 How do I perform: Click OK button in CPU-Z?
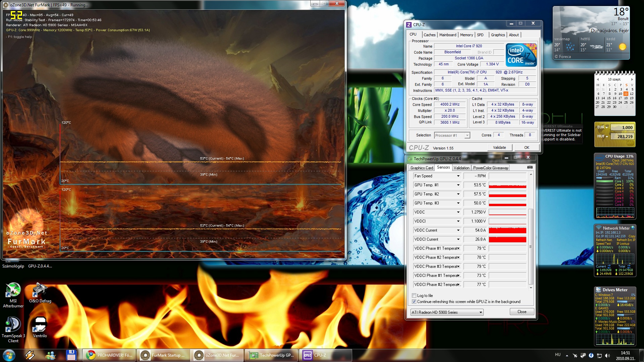coord(527,147)
